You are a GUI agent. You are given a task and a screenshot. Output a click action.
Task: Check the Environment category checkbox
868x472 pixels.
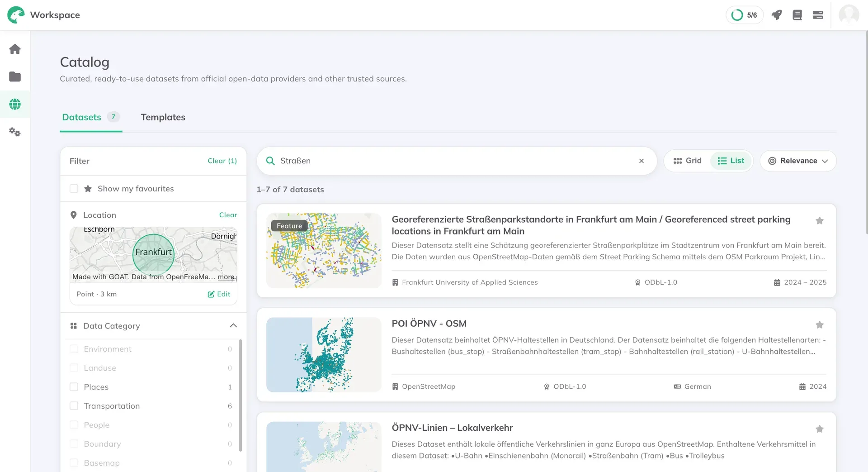click(x=74, y=349)
